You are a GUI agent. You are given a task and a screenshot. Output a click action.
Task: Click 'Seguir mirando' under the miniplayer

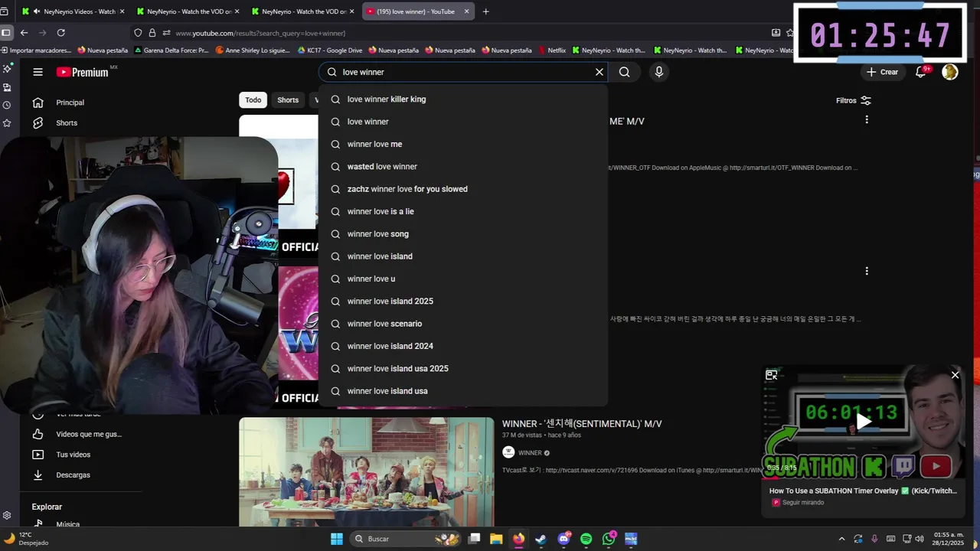tap(803, 503)
